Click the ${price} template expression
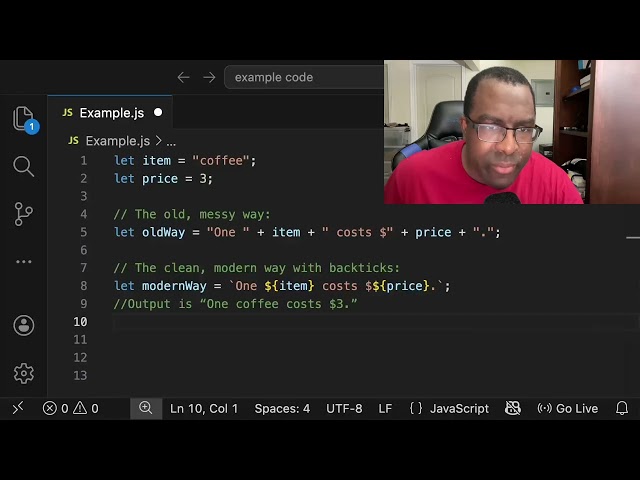Image resolution: width=640 pixels, height=480 pixels. pyautogui.click(x=401, y=286)
